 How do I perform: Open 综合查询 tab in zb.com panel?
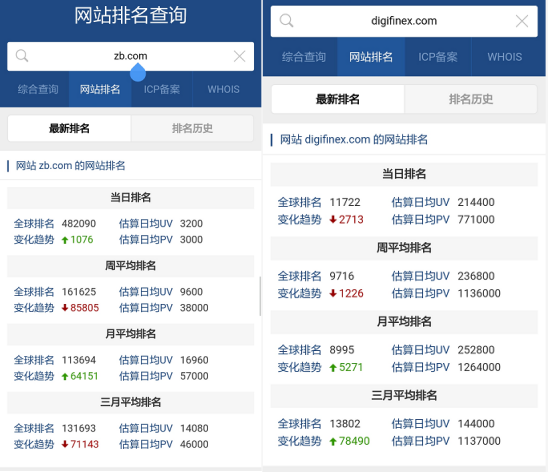38,89
